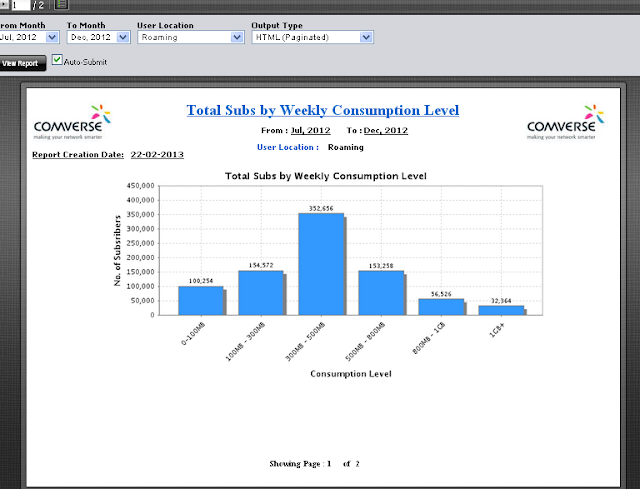Click the 'Report Creation Date:' label
Screen dimensions: 640x489
(78, 155)
